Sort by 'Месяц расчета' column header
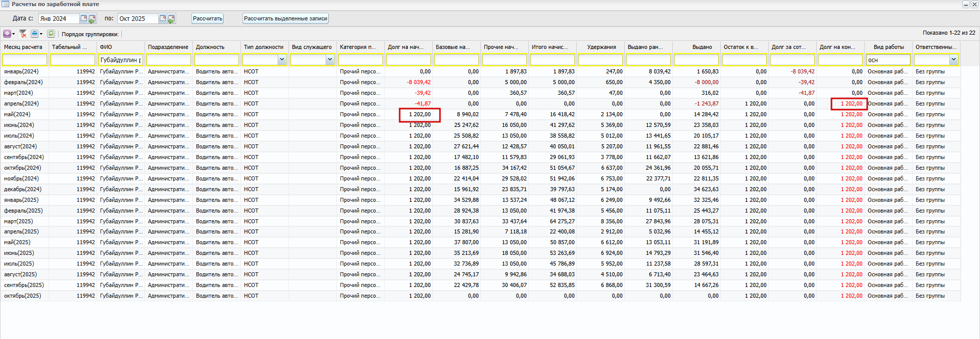 click(23, 47)
